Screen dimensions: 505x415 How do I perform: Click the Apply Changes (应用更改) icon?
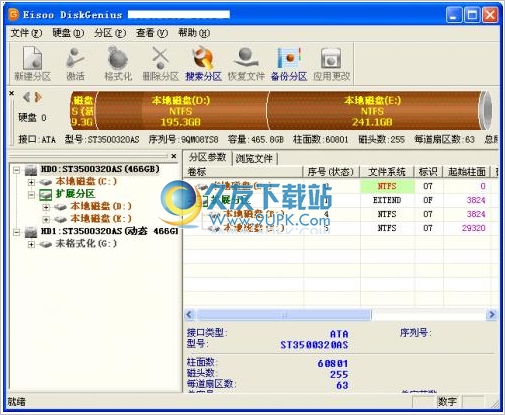click(x=331, y=64)
